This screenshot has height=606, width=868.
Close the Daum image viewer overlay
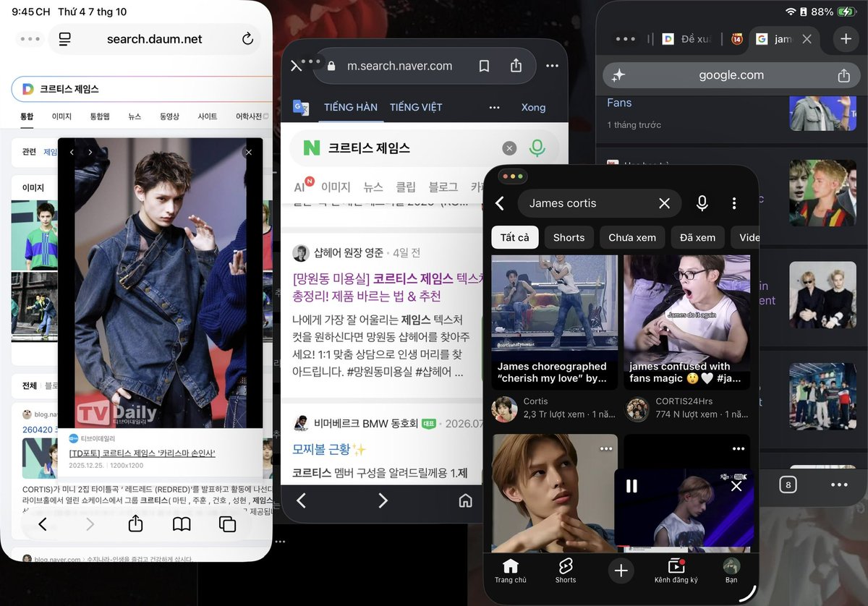click(248, 153)
